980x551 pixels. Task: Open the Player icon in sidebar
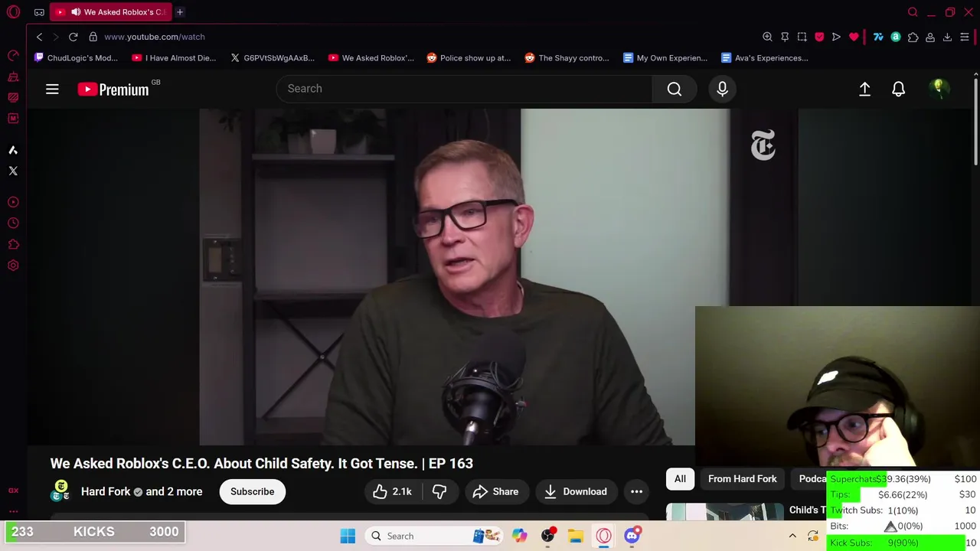[13, 202]
